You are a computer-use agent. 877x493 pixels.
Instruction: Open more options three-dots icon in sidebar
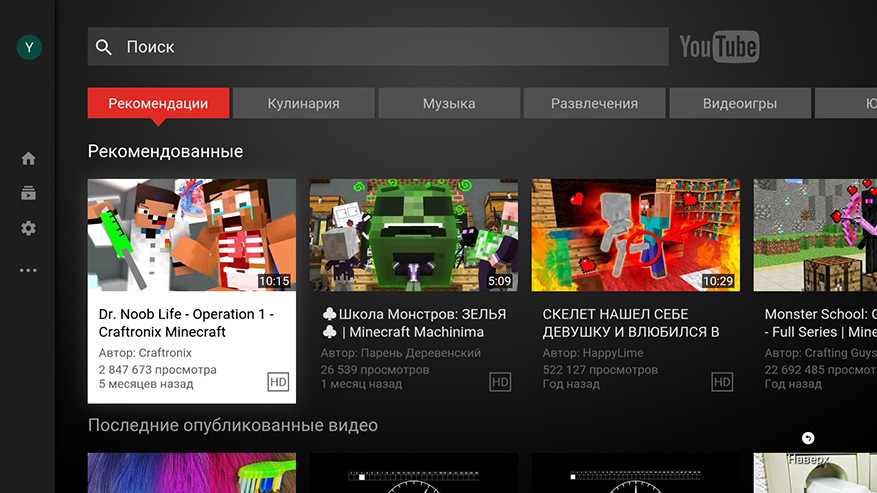29,270
